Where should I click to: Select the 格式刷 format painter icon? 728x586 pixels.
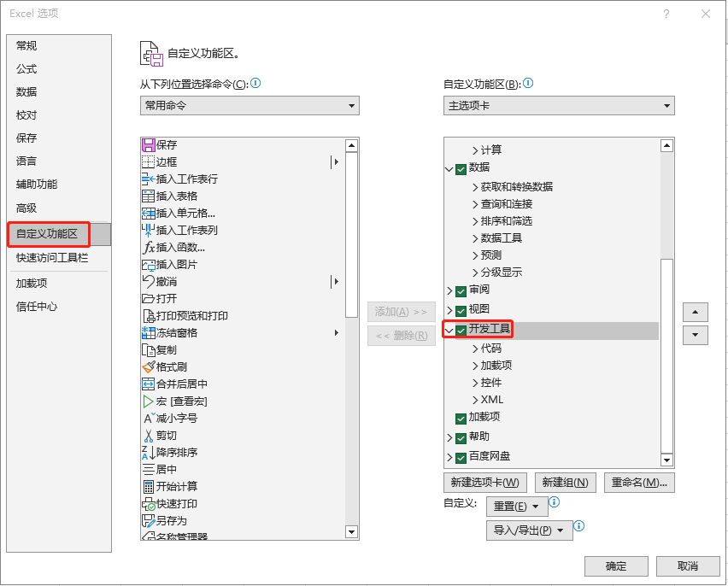[148, 367]
